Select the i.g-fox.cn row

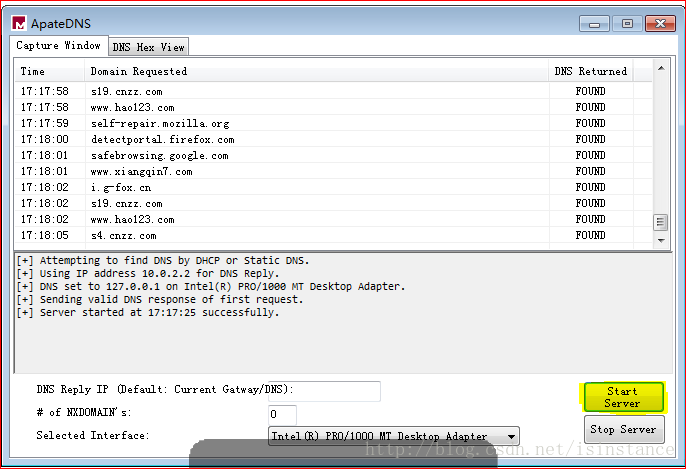[333, 187]
